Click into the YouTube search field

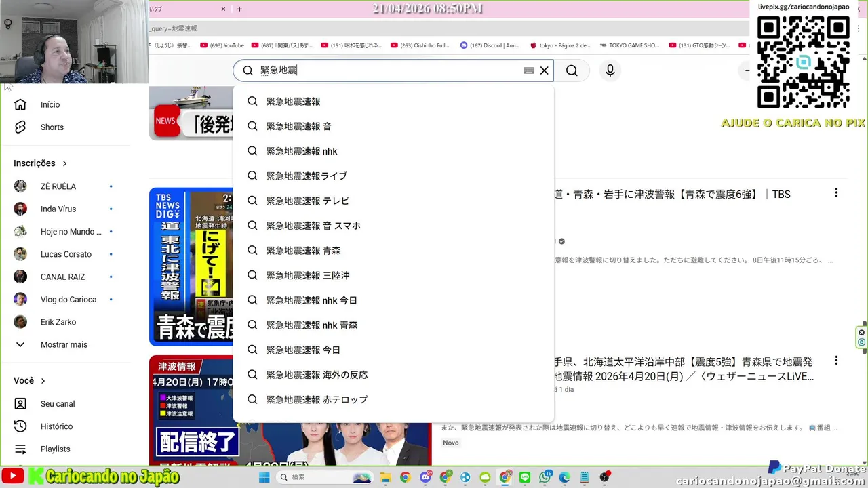(393, 70)
